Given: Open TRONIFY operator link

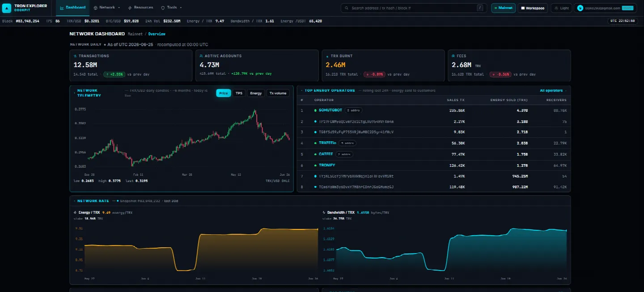Looking at the screenshot, I should pos(327,165).
